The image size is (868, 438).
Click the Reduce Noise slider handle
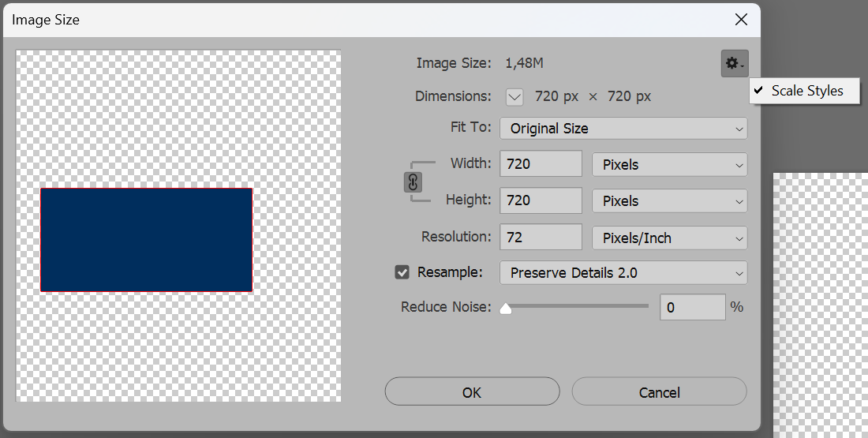[x=506, y=309]
